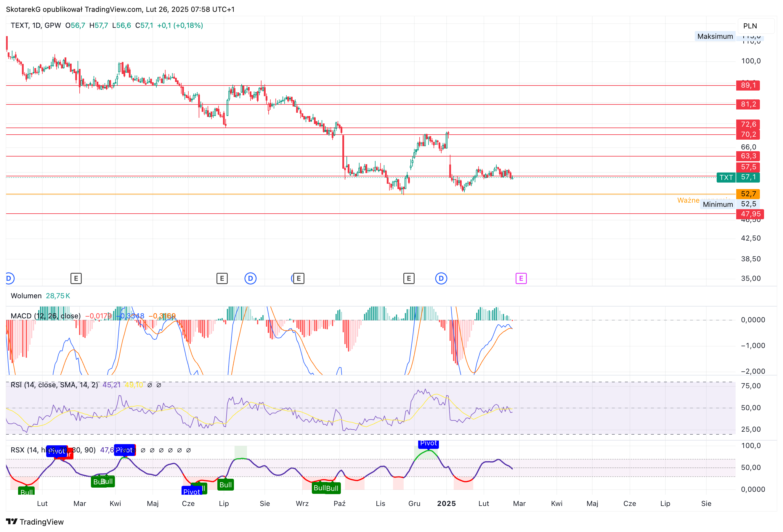Viewport: 783px width, 532px height.
Task: Click the TEXT, 1D, GPW symbol legend
Action: coord(36,25)
